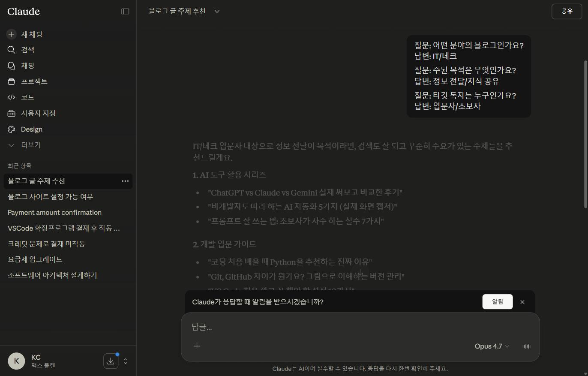588x376 pixels.
Task: Click the text 답변: 입문자/초보자
Action: 447,106
